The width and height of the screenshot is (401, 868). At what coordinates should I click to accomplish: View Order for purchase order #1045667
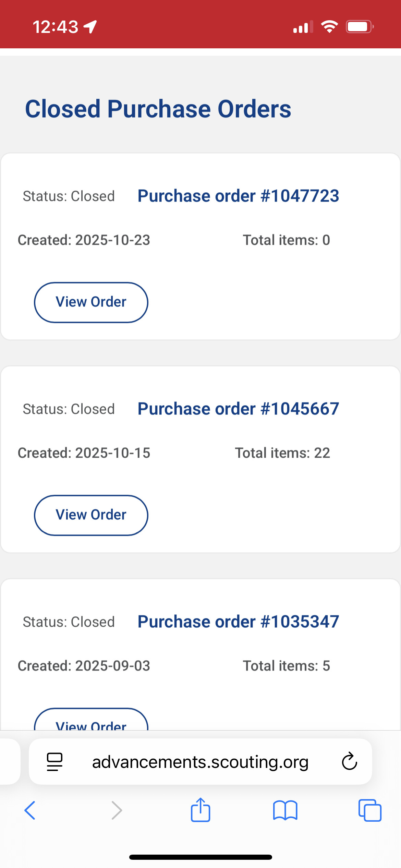coord(91,515)
